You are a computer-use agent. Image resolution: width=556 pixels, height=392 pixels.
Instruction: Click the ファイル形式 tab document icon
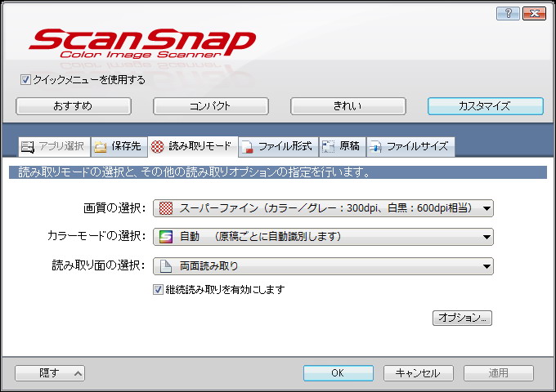[x=246, y=147]
